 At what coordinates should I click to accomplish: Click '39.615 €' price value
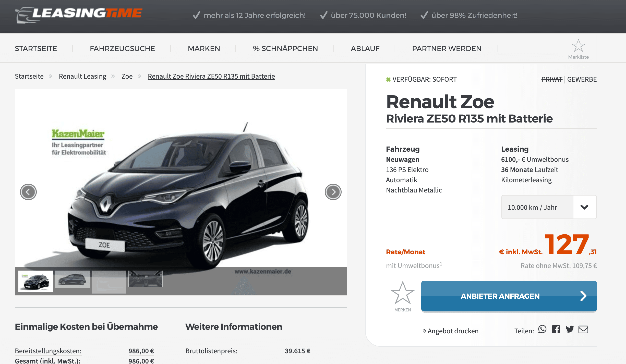pos(297,351)
